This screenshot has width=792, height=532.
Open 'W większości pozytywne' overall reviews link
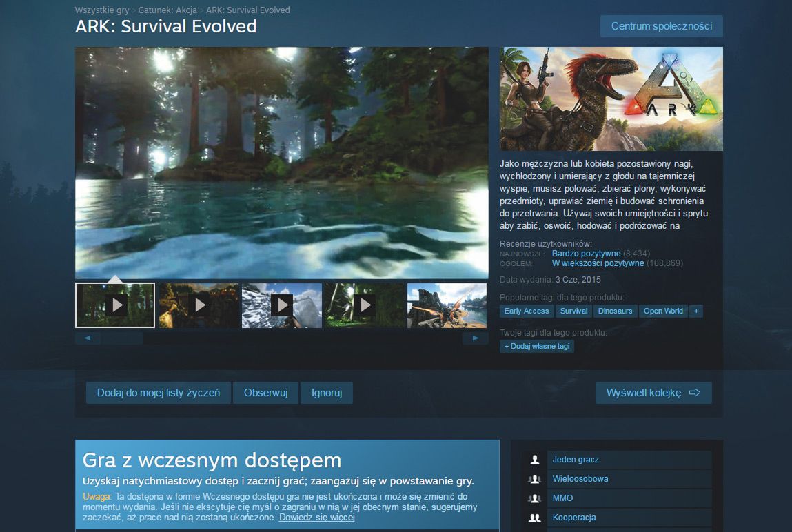(598, 263)
